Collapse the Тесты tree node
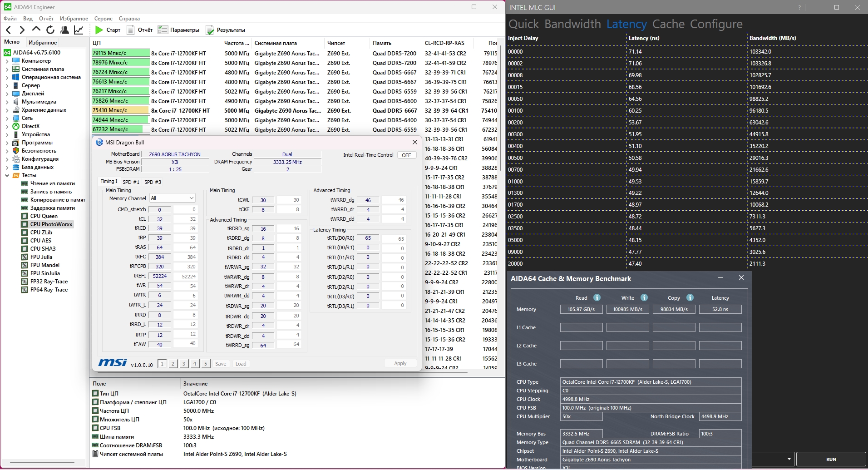The image size is (868, 470). (7, 175)
